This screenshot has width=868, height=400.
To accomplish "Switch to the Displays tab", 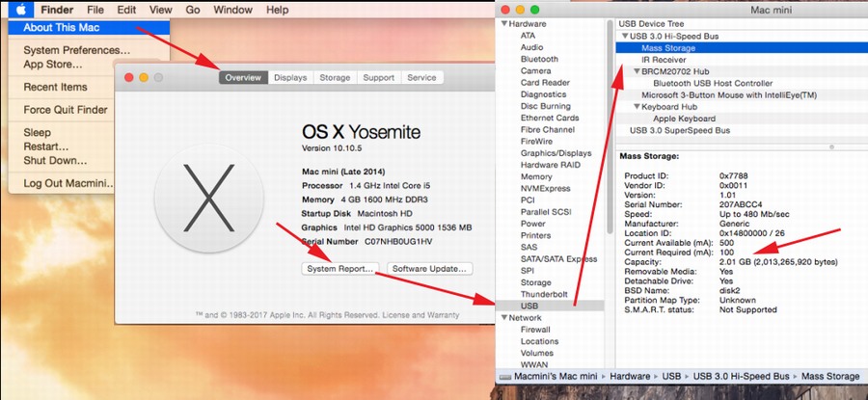I will click(290, 77).
